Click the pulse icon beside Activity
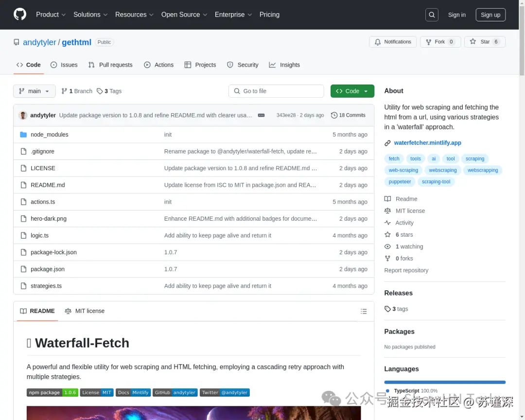The image size is (525, 420). [x=387, y=223]
